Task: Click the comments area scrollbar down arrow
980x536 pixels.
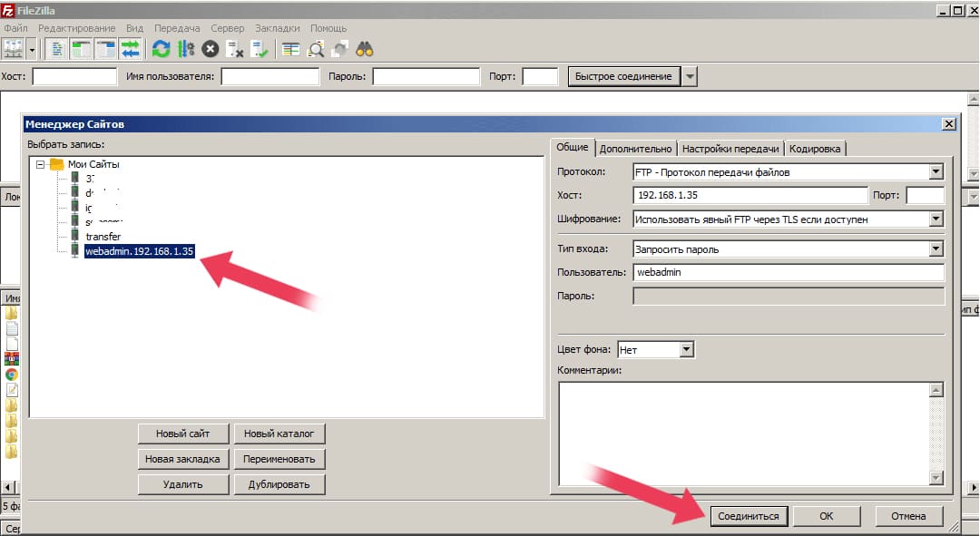Action: (x=936, y=478)
